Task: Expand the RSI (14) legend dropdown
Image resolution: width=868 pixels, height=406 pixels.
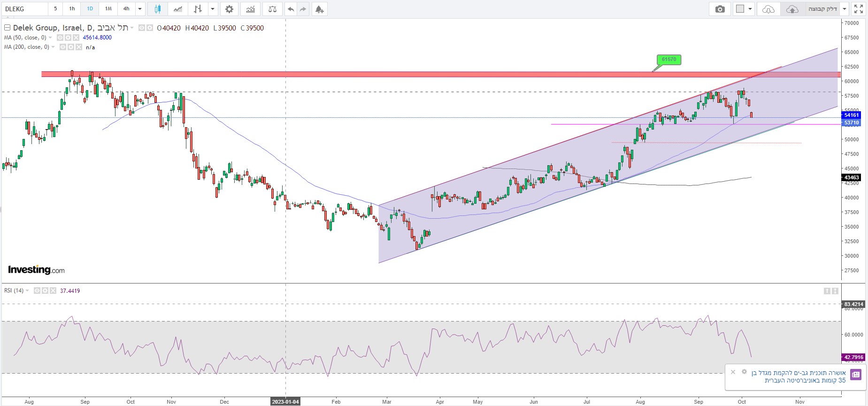Action: (x=27, y=291)
